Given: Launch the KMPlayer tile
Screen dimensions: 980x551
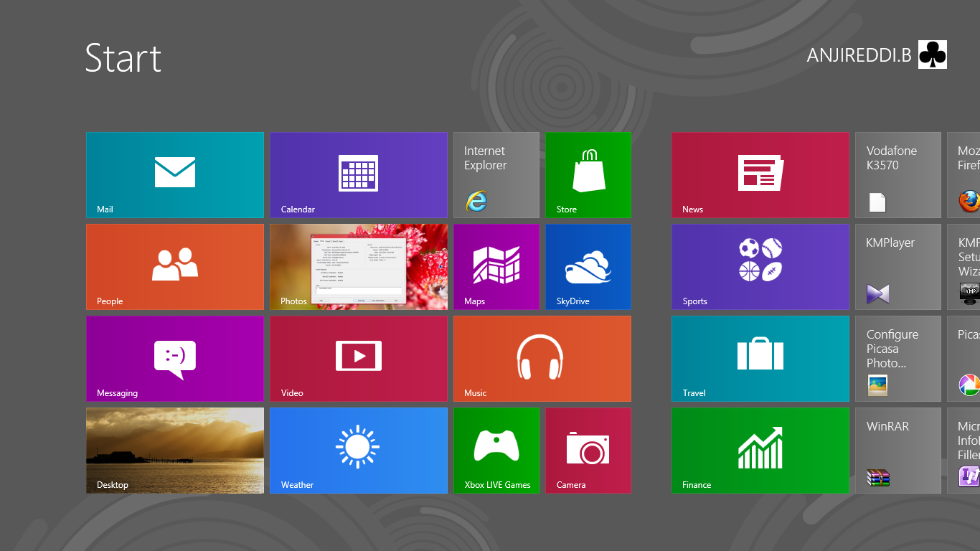Looking at the screenshot, I should (x=898, y=267).
